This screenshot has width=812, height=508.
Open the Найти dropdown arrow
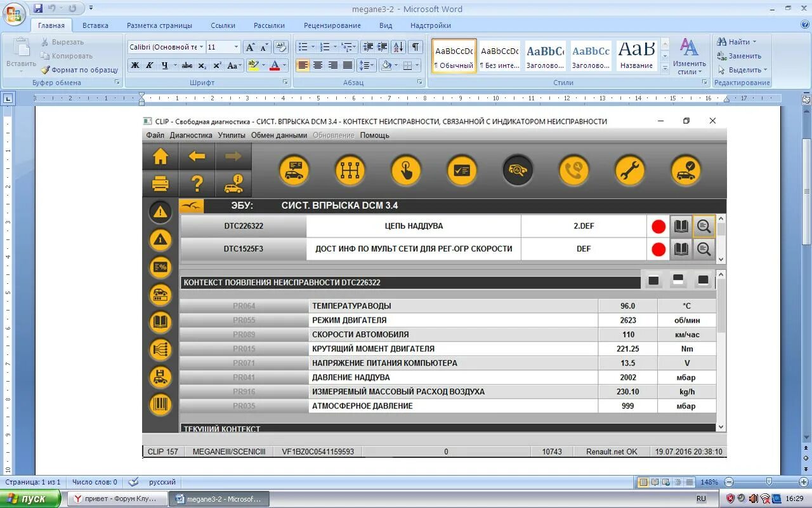coord(754,42)
